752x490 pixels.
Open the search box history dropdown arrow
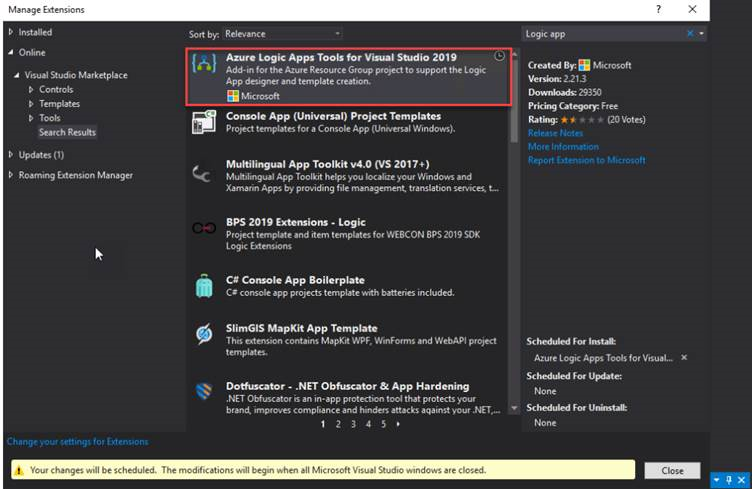701,33
